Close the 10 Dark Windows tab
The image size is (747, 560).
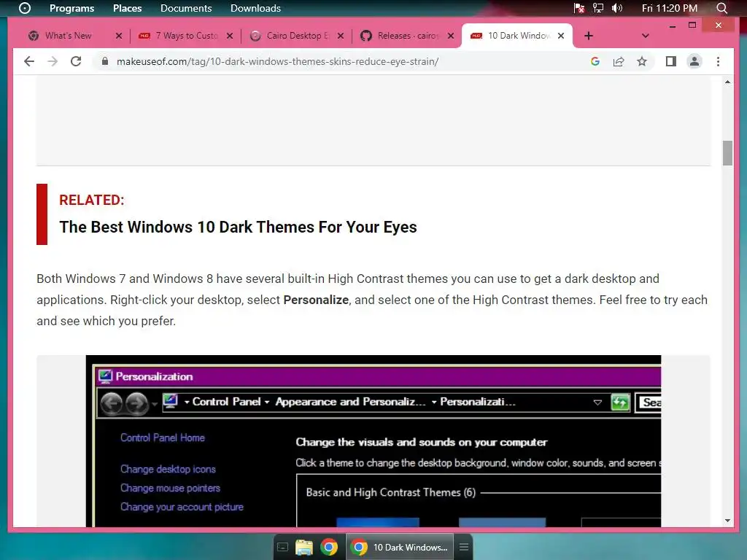pos(561,36)
